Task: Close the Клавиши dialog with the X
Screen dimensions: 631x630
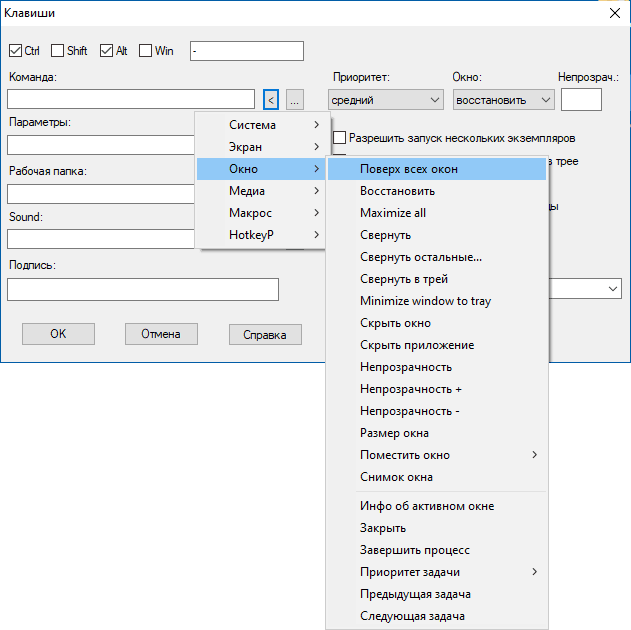Action: [615, 13]
